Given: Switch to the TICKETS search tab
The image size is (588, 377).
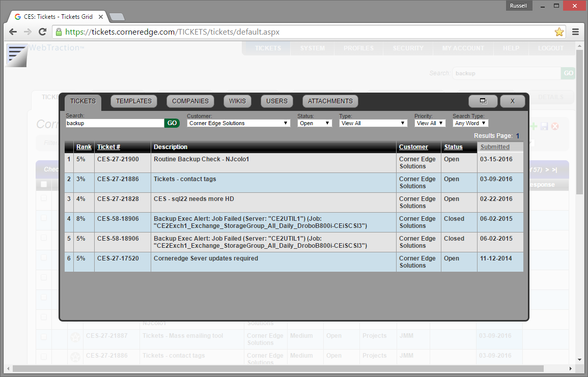Looking at the screenshot, I should [x=83, y=102].
